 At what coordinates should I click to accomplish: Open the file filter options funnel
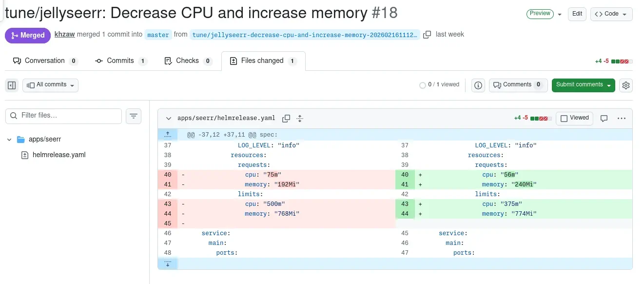(134, 116)
